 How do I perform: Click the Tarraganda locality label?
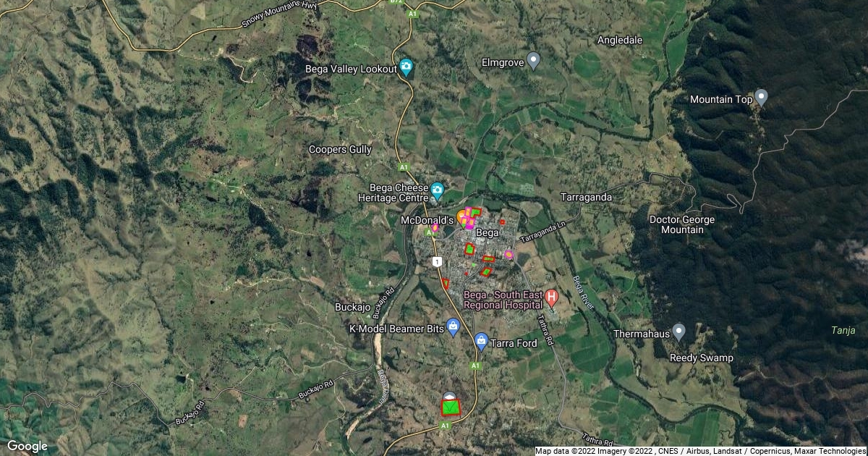(x=587, y=197)
